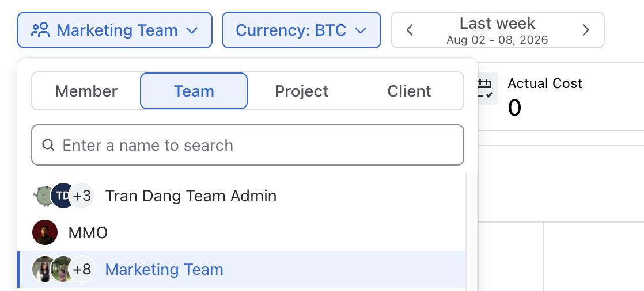Click the Actual Cost calendar icon
Viewport: 644px width, 291px height.
coord(486,88)
